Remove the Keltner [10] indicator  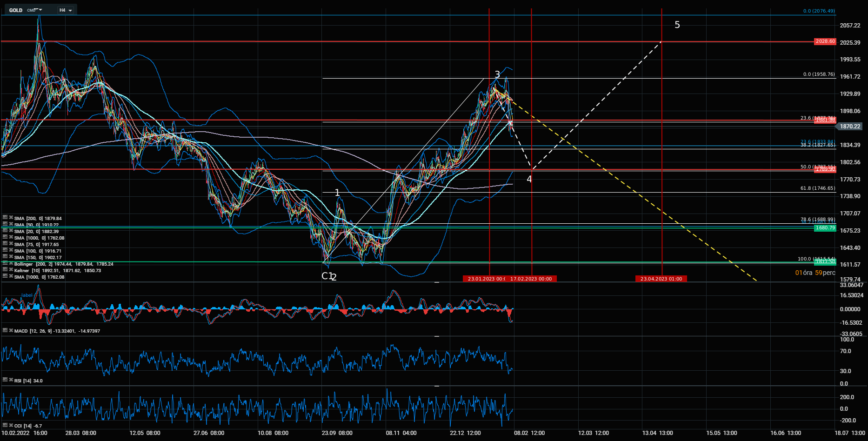point(11,270)
